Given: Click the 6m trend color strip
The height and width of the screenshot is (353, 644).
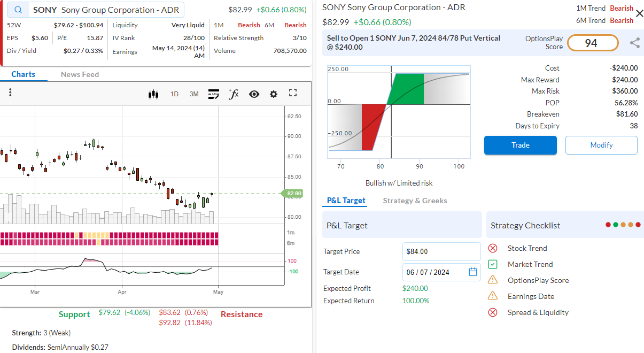Looking at the screenshot, I should [109, 242].
